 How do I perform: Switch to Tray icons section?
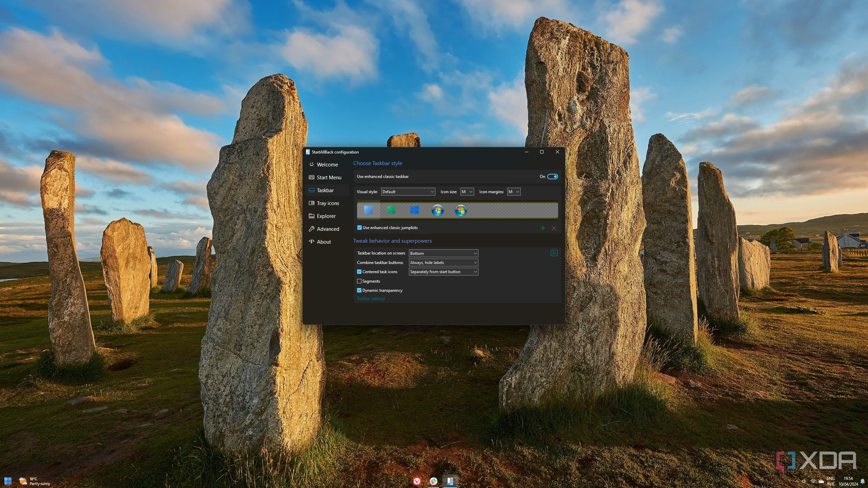[328, 203]
